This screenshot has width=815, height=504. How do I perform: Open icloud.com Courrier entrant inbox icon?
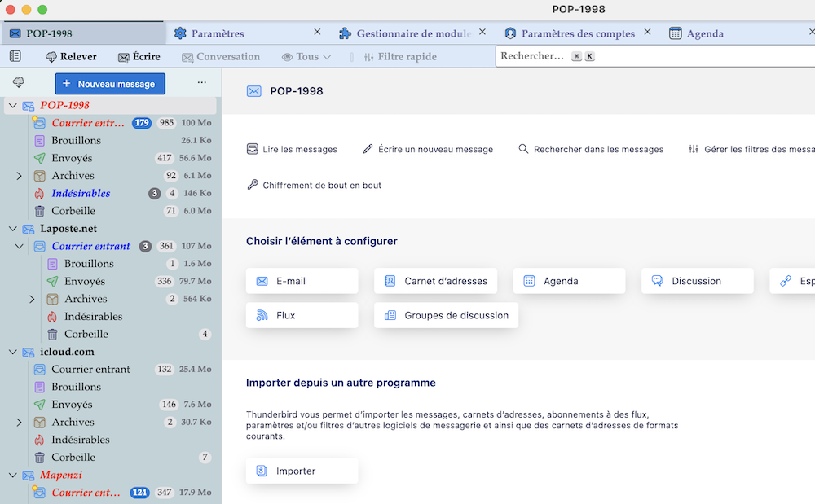click(39, 370)
